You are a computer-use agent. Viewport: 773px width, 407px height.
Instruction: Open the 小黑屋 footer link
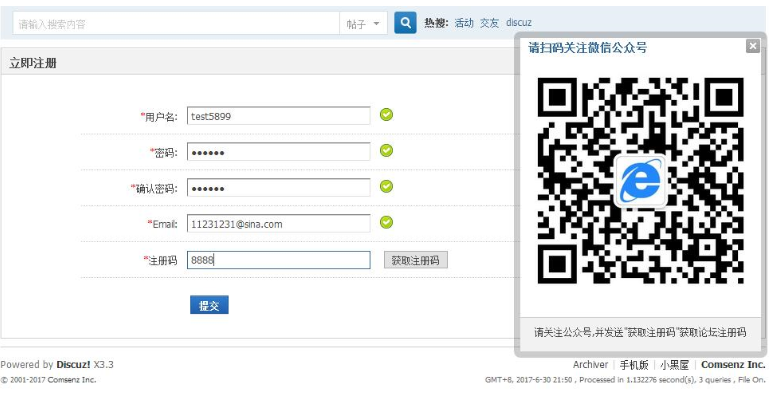(x=674, y=365)
